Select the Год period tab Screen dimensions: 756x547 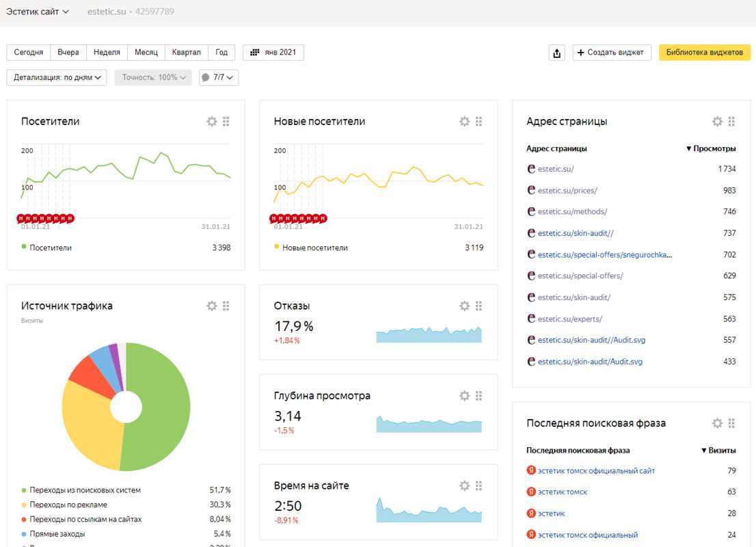pyautogui.click(x=221, y=53)
